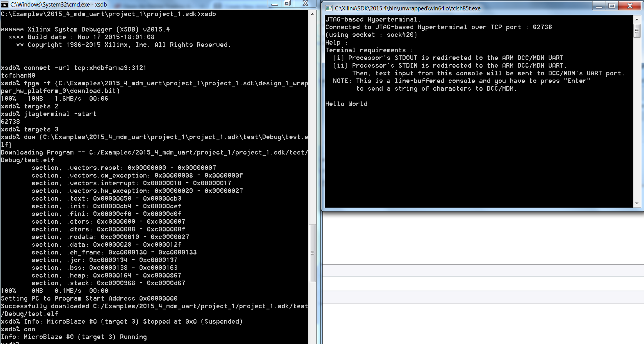Click the 'Terminal requirements :' line
Screen dimensions: 644x344
point(369,50)
